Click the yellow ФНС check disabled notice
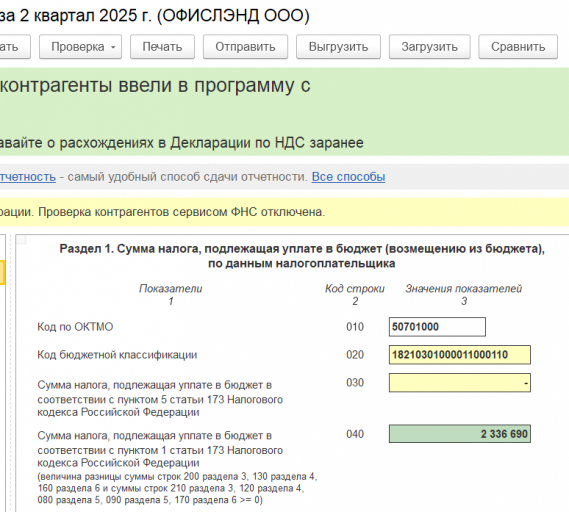Image resolution: width=569 pixels, height=512 pixels. tap(284, 212)
